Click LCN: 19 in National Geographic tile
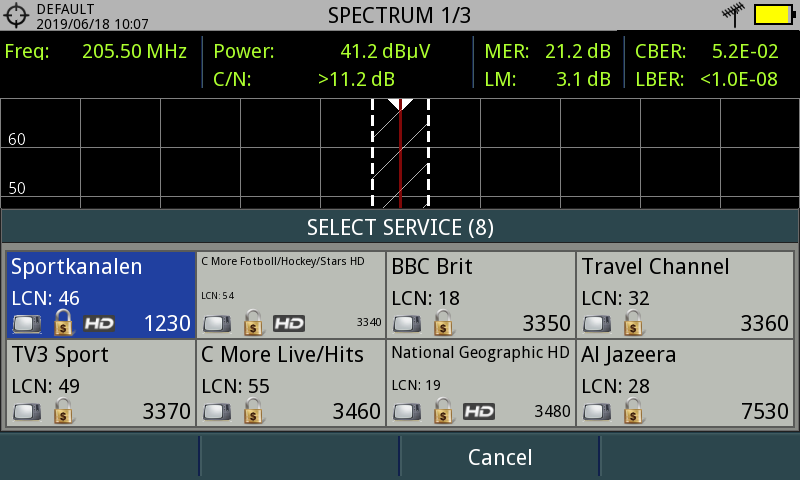800x480 pixels. click(x=416, y=385)
